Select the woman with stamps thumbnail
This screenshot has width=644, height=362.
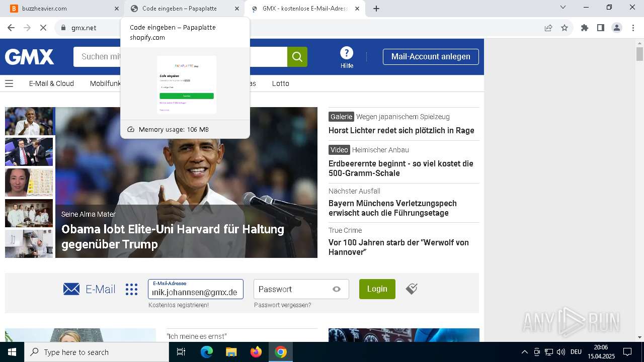coord(29,183)
